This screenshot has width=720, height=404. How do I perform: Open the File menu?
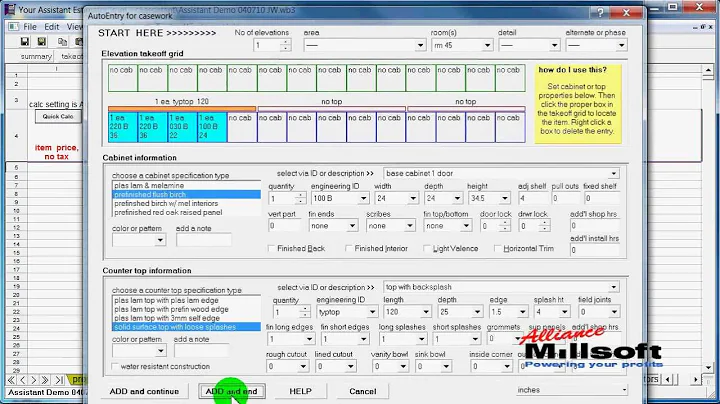pyautogui.click(x=30, y=27)
